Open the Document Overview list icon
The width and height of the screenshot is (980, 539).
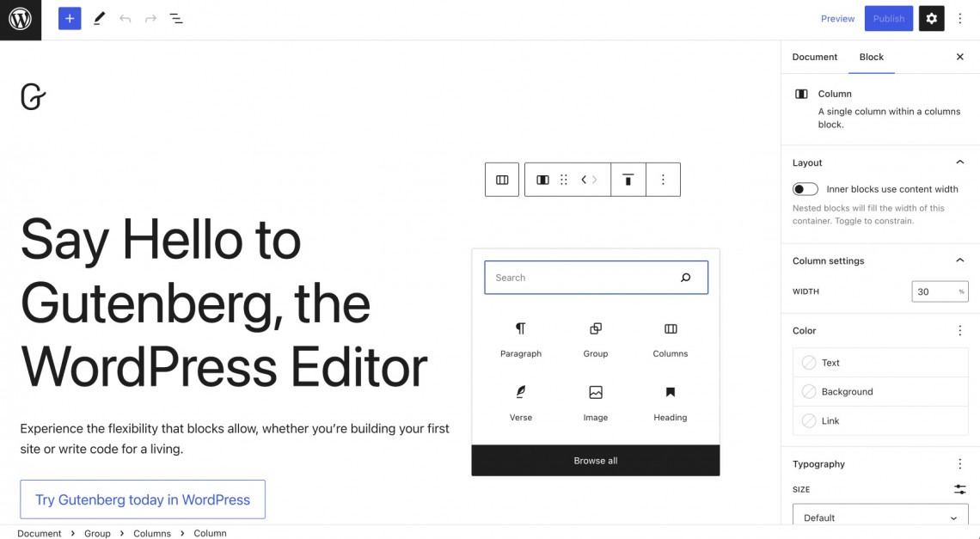pos(176,18)
